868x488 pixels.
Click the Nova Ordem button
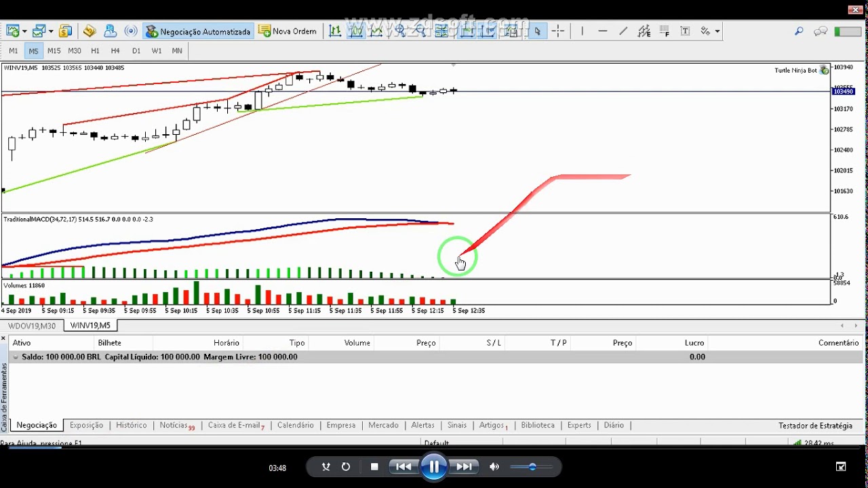pos(288,31)
